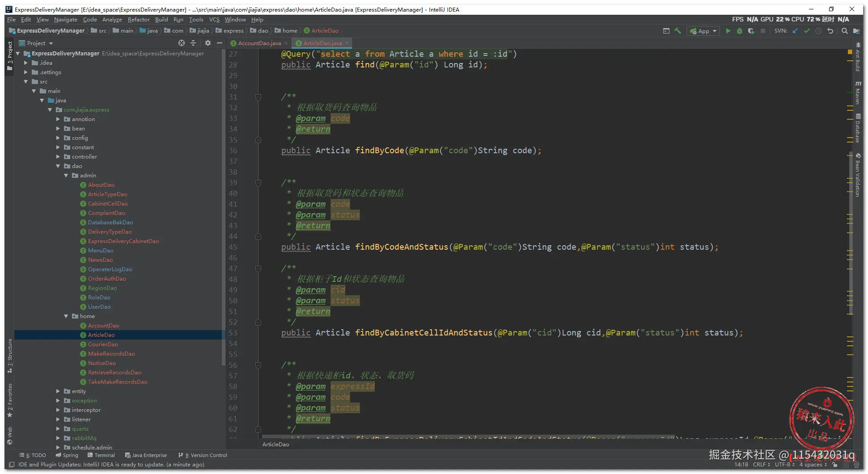Click the CRLF line separator status
The width and height of the screenshot is (868, 474).
click(762, 465)
